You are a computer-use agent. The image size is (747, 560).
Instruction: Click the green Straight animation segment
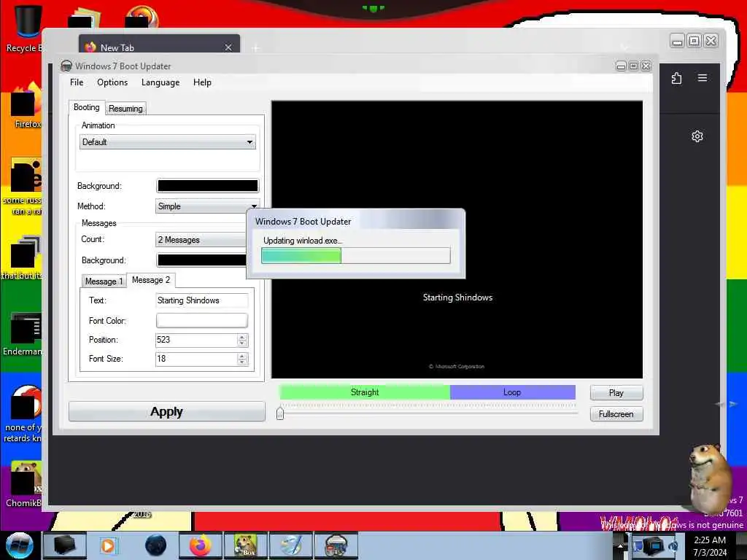point(365,392)
